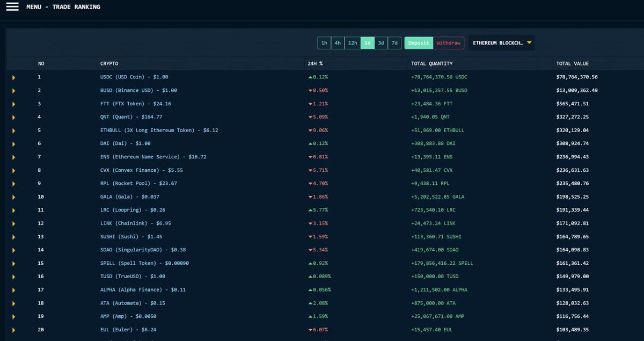Screen dimensions: 644x341
Task: Expand row 3 FTT details
Action: click(x=13, y=104)
